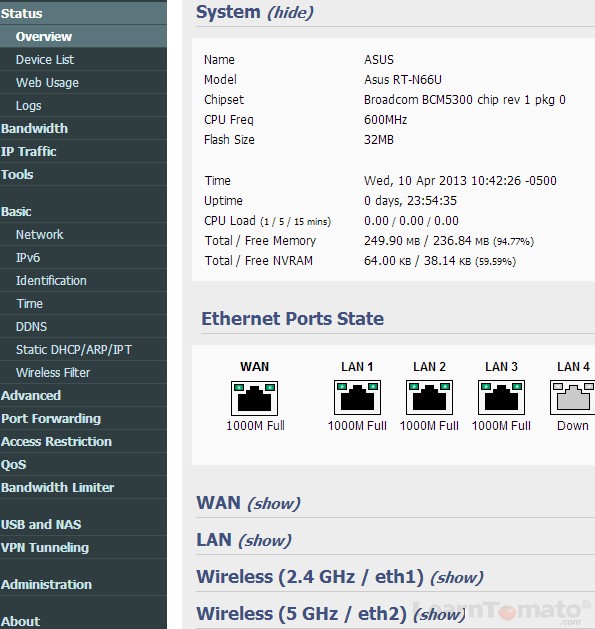595x629 pixels.
Task: Open the Administration section
Action: pyautogui.click(x=83, y=584)
